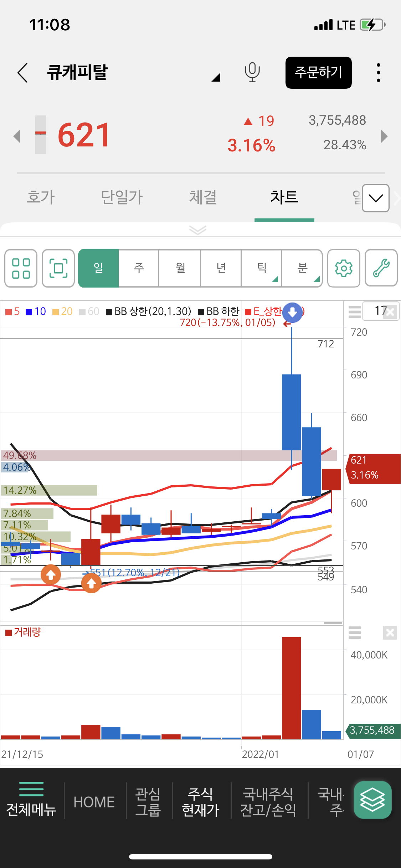Open 국내주식 잔고/손익 in bottom bar

click(268, 802)
